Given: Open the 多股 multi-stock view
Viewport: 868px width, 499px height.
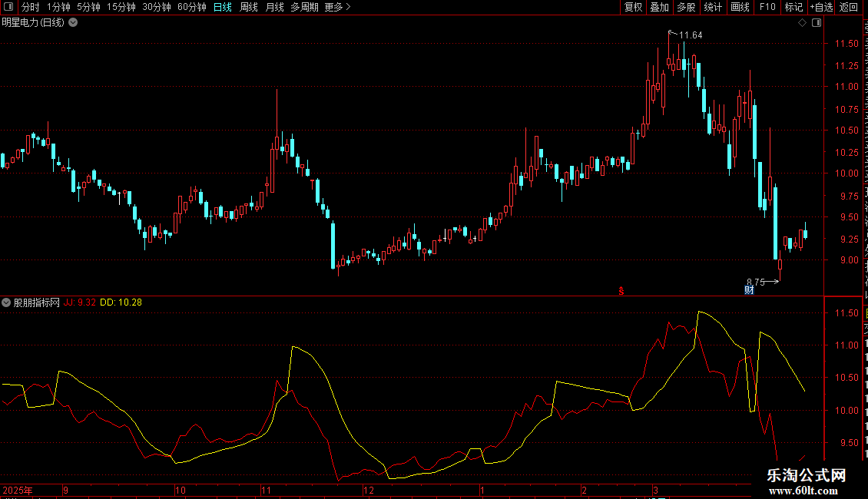Looking at the screenshot, I should pos(686,7).
